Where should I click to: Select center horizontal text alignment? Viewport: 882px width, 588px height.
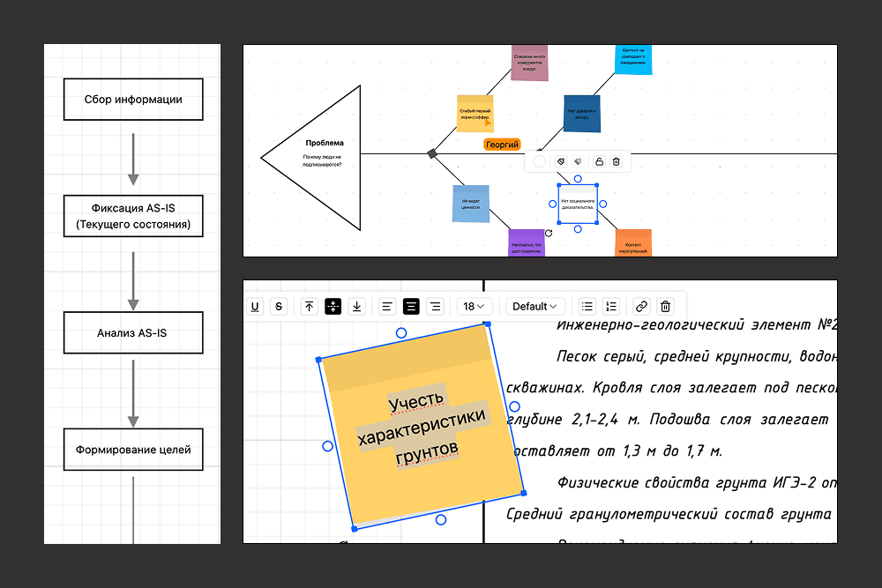tap(410, 307)
